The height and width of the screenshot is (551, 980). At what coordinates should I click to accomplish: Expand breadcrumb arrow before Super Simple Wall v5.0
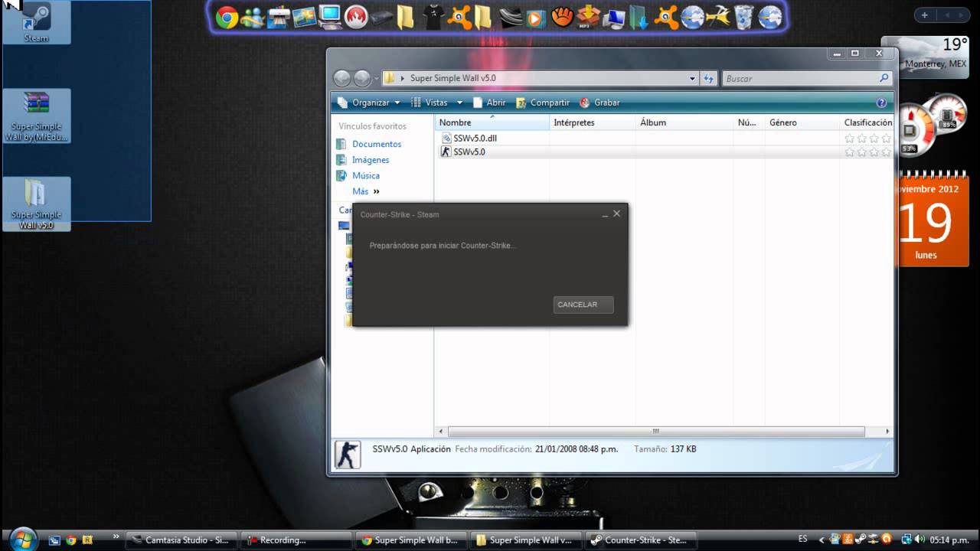(402, 78)
